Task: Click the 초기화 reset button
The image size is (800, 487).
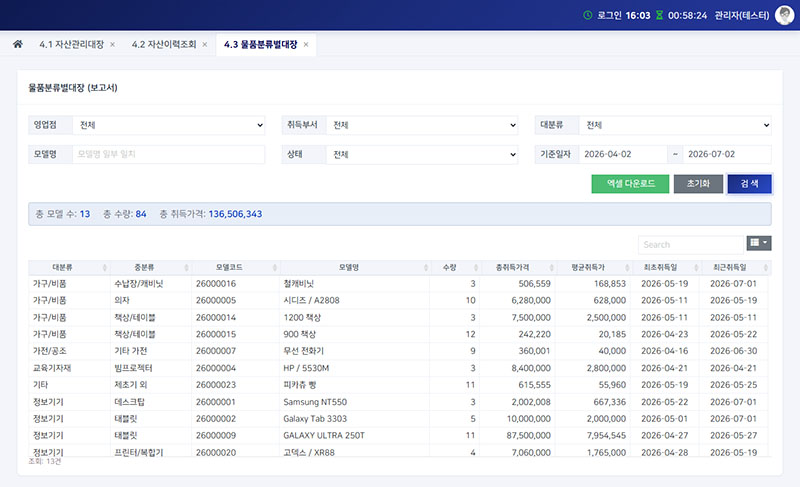Action: click(x=698, y=184)
